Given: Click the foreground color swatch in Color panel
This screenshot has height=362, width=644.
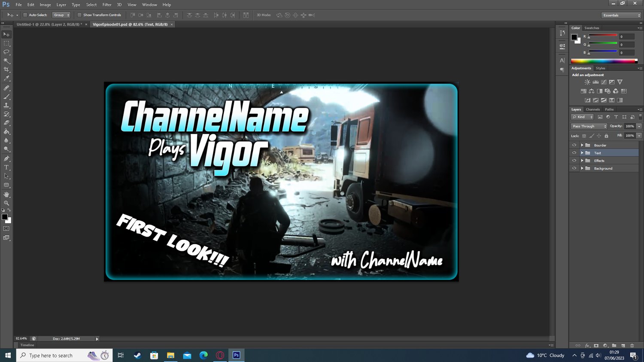Looking at the screenshot, I should [574, 37].
